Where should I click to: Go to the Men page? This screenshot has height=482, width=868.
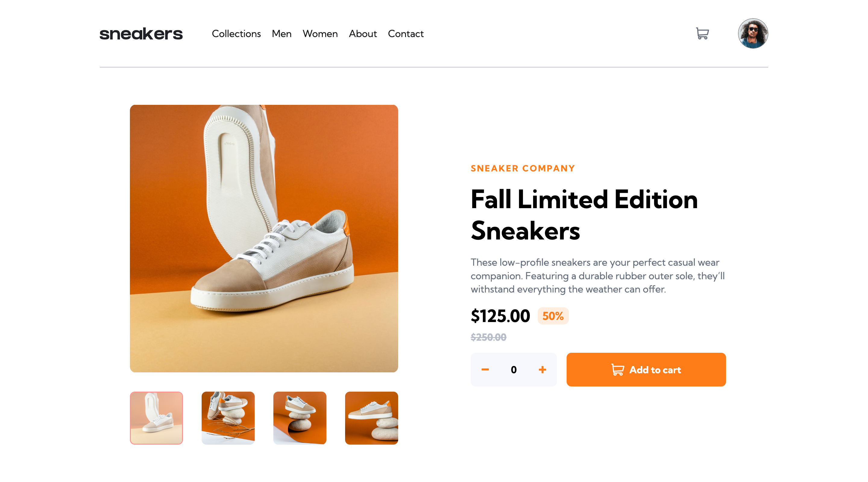(x=281, y=34)
